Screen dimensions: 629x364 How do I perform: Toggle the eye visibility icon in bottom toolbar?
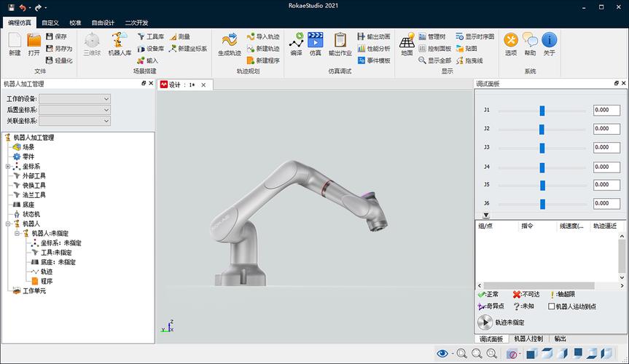[x=442, y=353]
